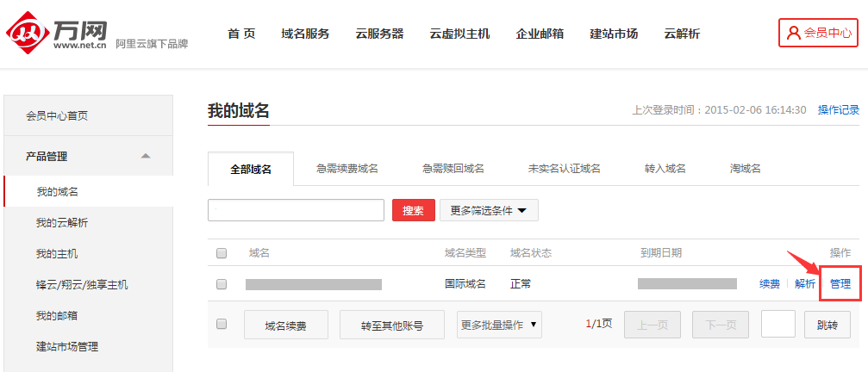Collapse the 产品管理 sidebar section
The image size is (868, 372).
pos(146,156)
